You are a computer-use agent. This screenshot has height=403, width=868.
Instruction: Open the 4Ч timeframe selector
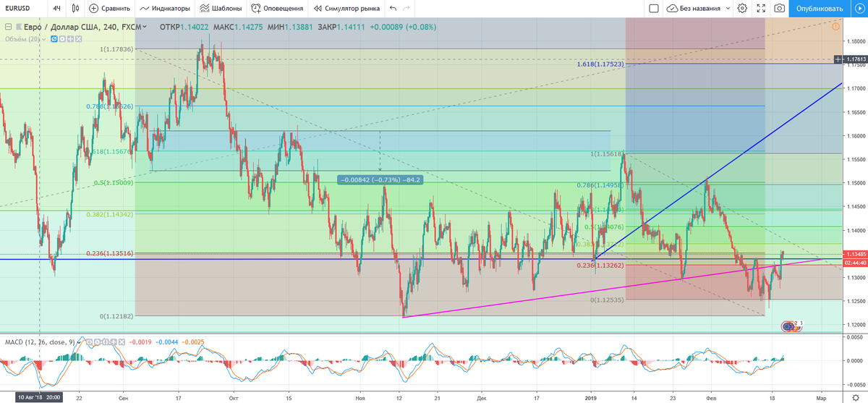click(56, 9)
